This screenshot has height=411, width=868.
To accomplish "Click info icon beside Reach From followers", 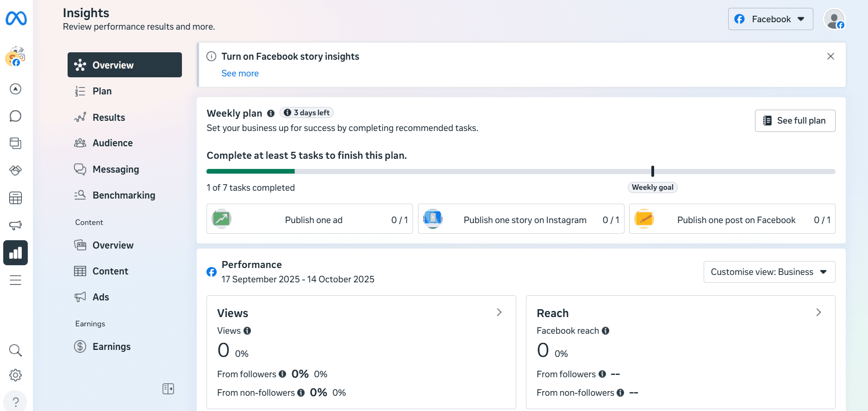I will [x=602, y=374].
